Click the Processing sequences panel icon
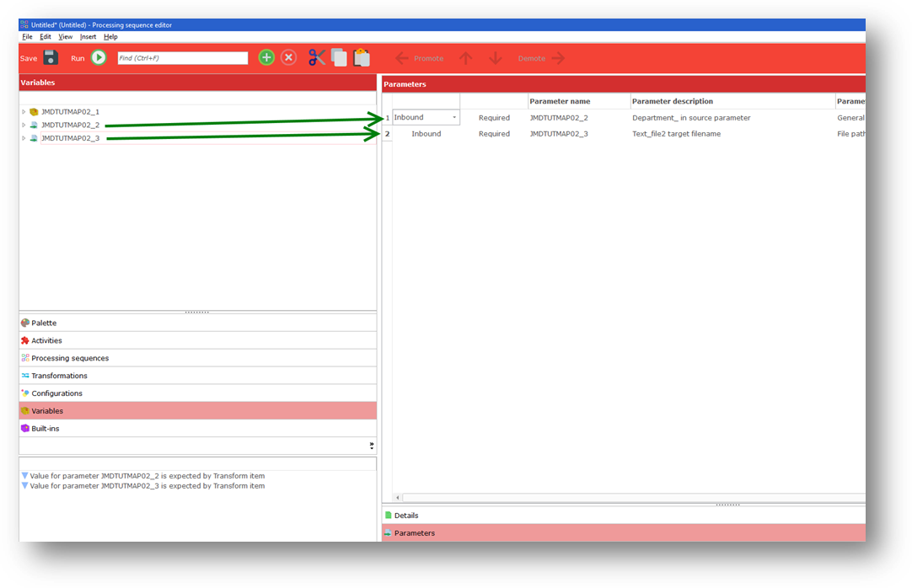The height and width of the screenshot is (588, 912). coord(25,358)
